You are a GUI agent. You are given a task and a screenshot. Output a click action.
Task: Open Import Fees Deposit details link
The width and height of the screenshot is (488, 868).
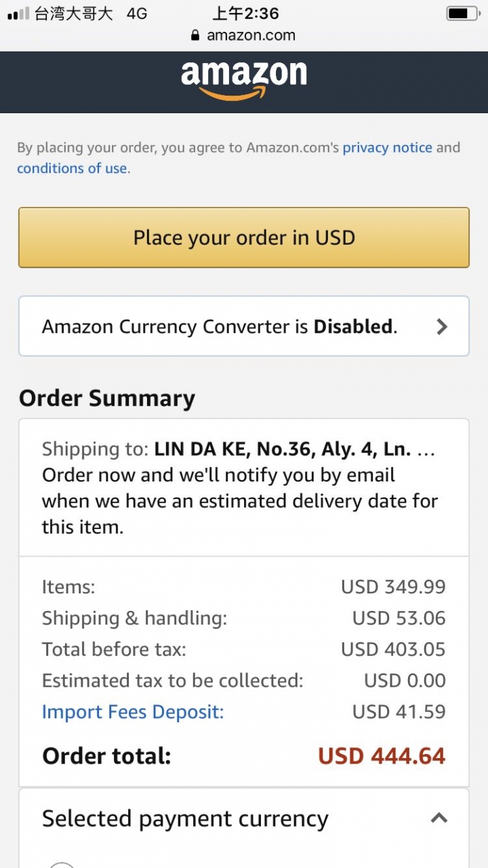[x=133, y=712]
